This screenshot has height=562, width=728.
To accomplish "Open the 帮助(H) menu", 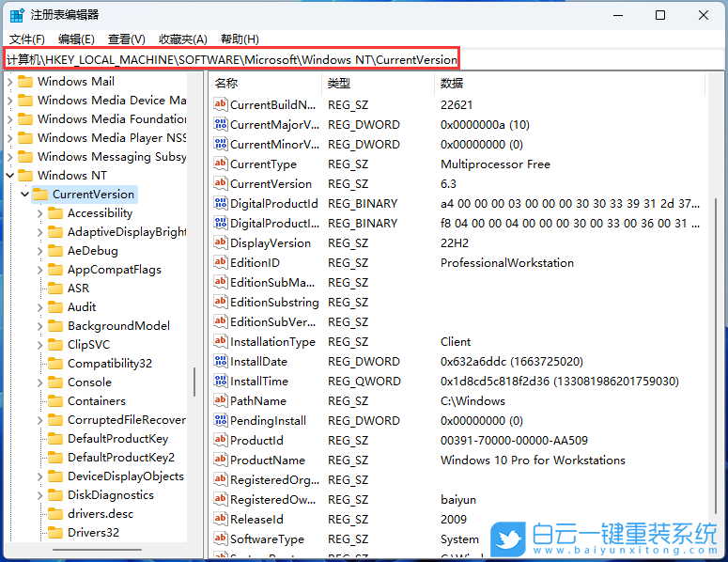I will click(x=240, y=39).
